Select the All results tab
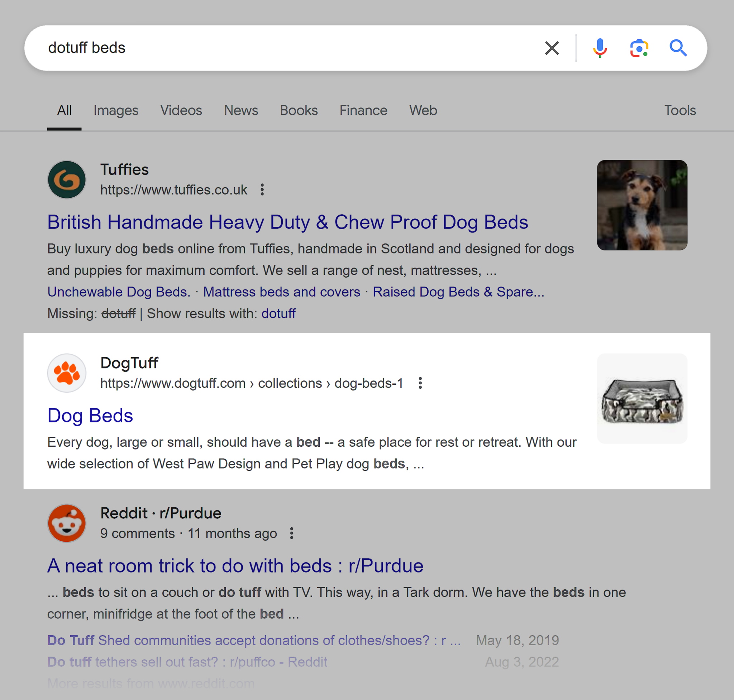Screen dimensions: 734x700 [x=63, y=111]
